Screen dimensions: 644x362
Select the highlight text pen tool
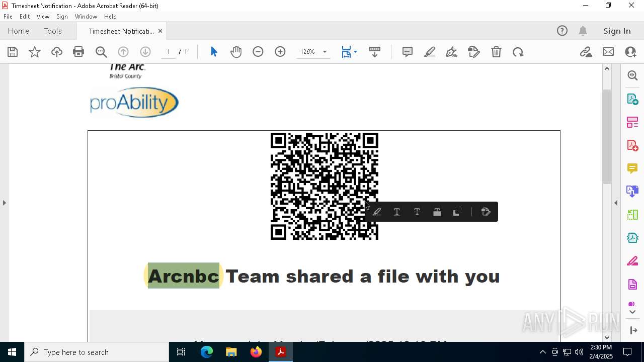[430, 52]
